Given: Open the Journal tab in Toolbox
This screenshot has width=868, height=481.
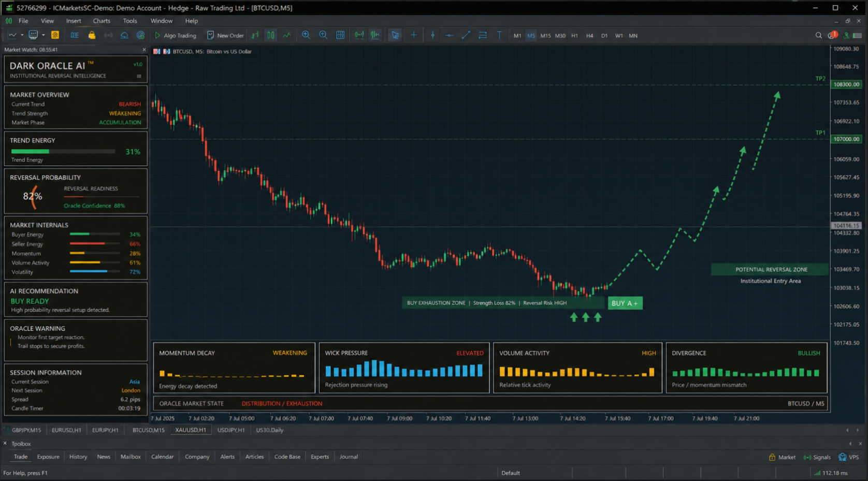Looking at the screenshot, I should (x=349, y=457).
